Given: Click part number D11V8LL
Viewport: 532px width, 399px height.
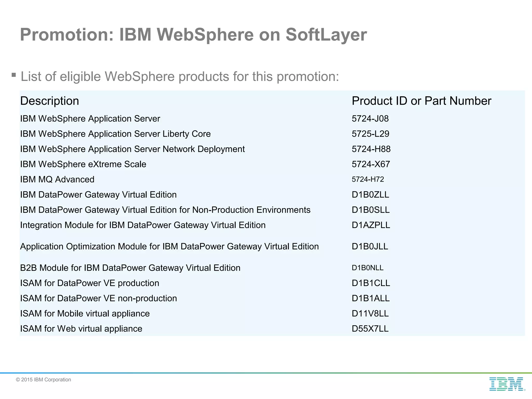Looking at the screenshot, I should click(370, 314).
